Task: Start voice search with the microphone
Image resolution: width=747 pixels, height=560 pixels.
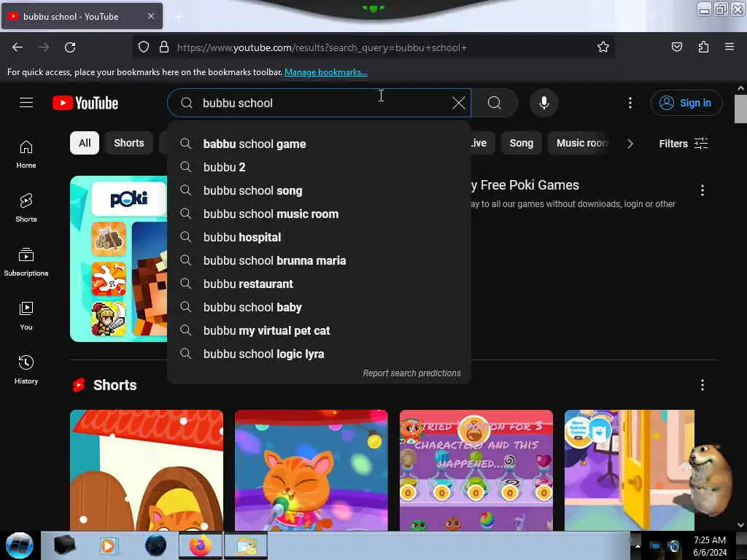Action: pyautogui.click(x=544, y=103)
